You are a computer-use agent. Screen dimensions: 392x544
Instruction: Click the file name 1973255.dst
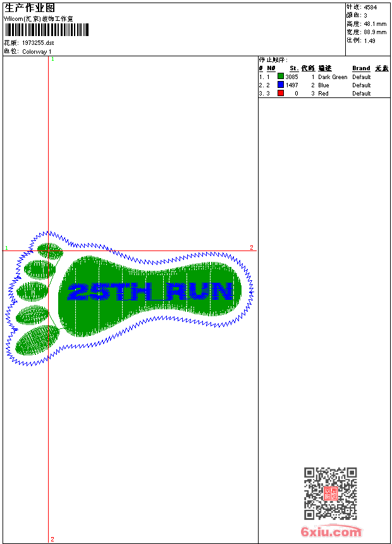(x=38, y=43)
